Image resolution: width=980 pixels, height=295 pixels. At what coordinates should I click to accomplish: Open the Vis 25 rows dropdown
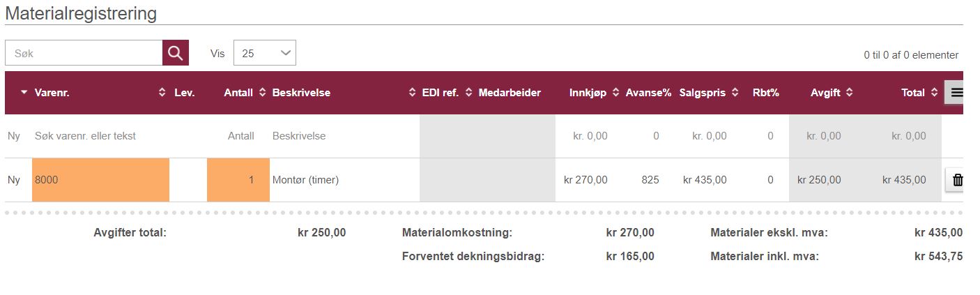click(x=265, y=53)
